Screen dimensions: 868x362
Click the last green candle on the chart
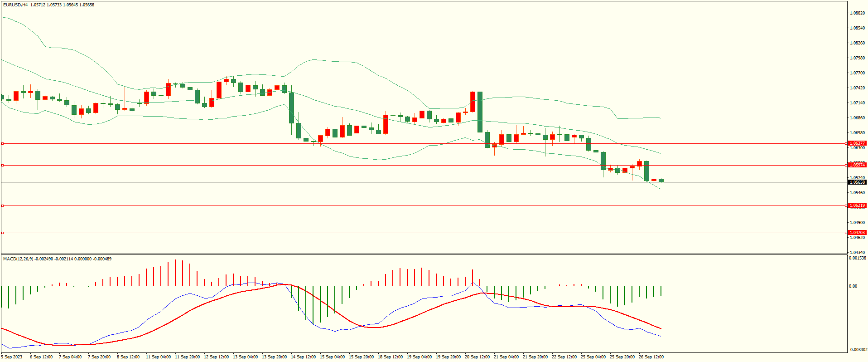(661, 180)
